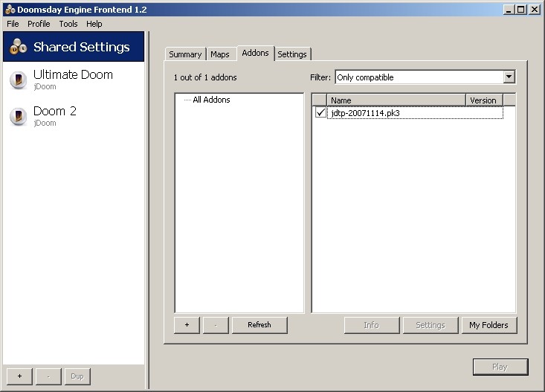This screenshot has height=392, width=545.
Task: Click the Refresh button
Action: pos(259,325)
